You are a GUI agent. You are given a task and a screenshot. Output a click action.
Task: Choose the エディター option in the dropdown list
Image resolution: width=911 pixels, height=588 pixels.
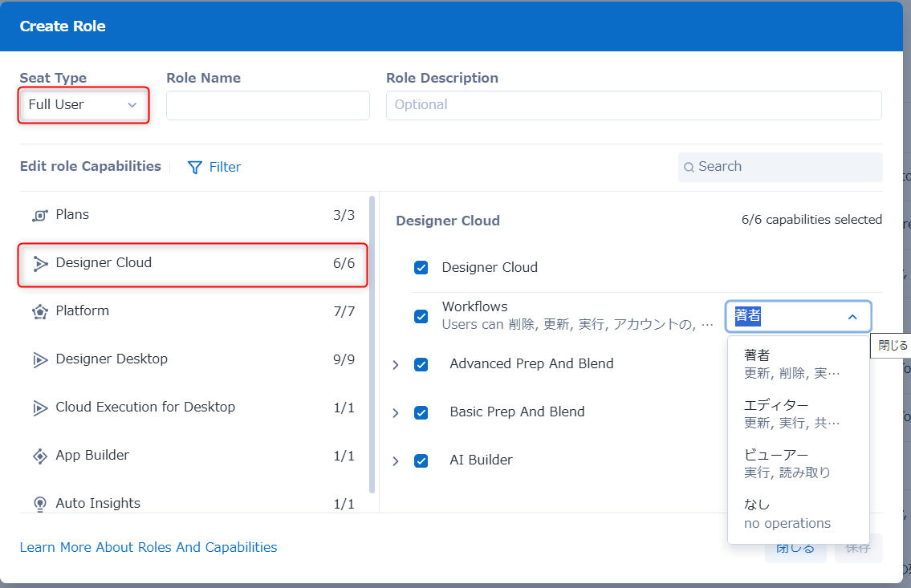[799, 413]
